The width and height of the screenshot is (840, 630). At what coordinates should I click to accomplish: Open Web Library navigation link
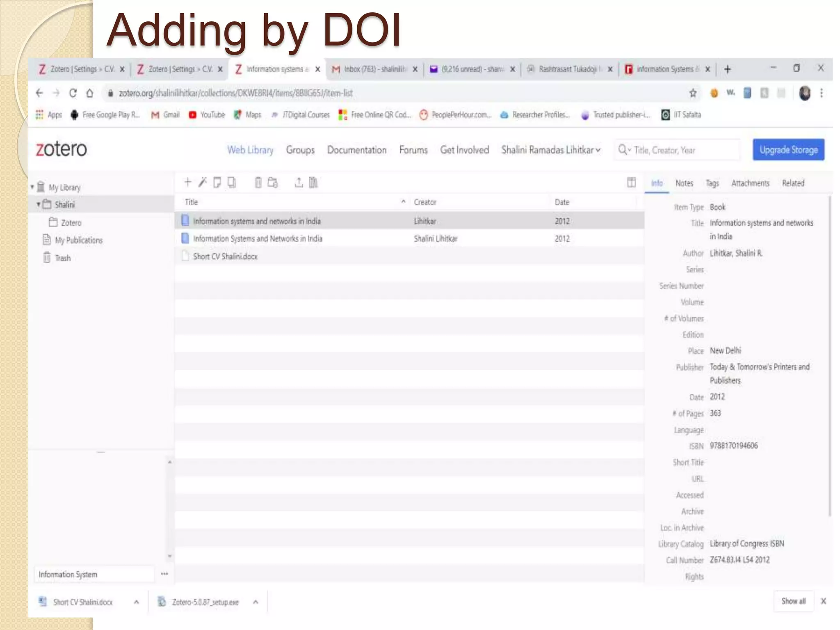pyautogui.click(x=250, y=150)
